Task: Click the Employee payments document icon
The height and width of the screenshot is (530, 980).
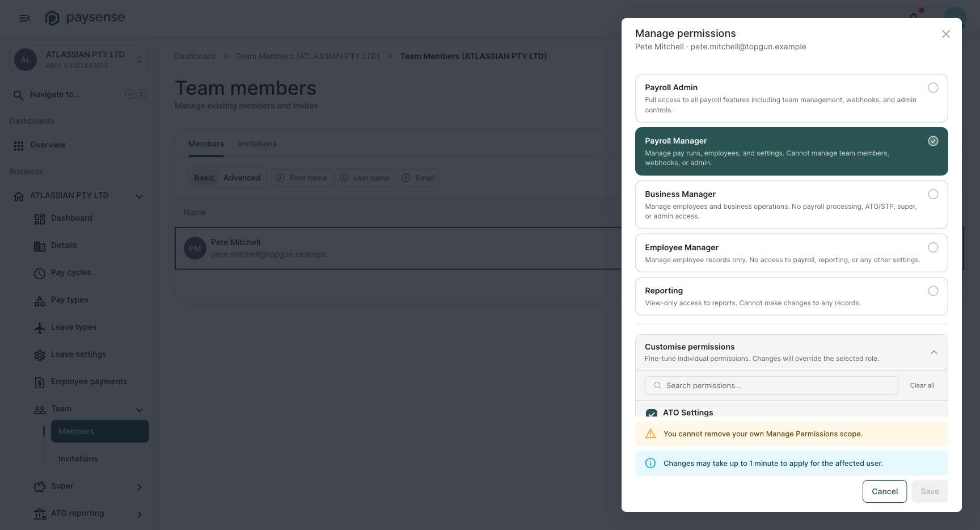Action: click(40, 382)
